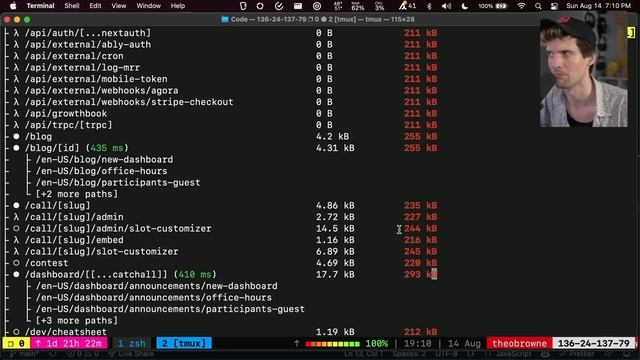
Task: Click the /api/external/cron route
Action: pyautogui.click(x=74, y=56)
